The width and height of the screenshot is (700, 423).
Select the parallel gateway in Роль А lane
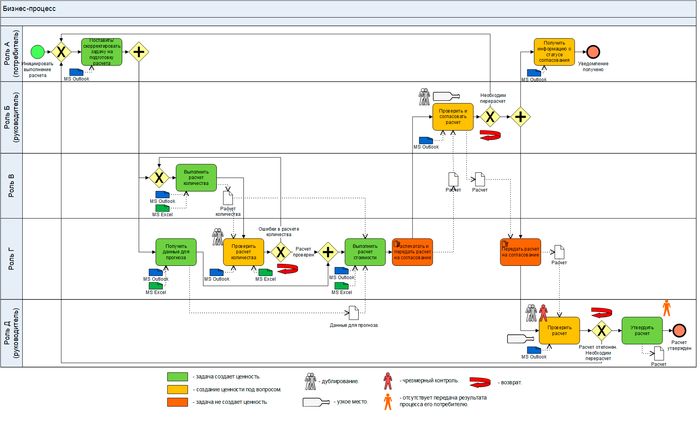pyautogui.click(x=139, y=51)
